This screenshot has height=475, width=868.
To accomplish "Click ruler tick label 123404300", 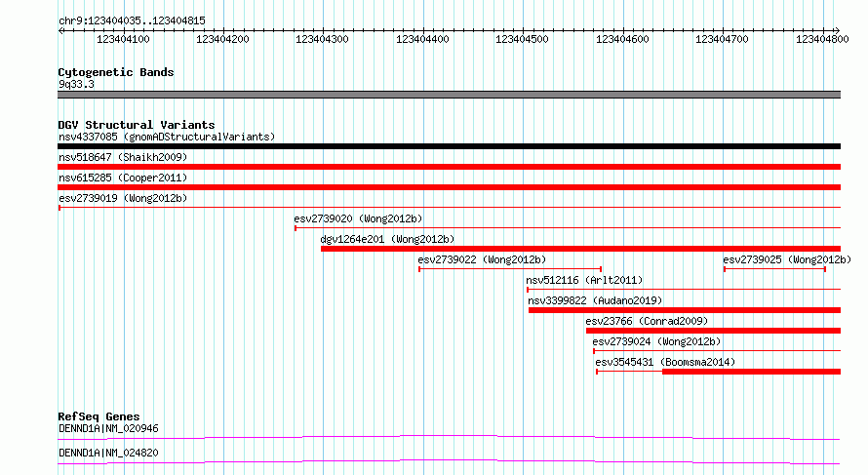I will 322,39.
